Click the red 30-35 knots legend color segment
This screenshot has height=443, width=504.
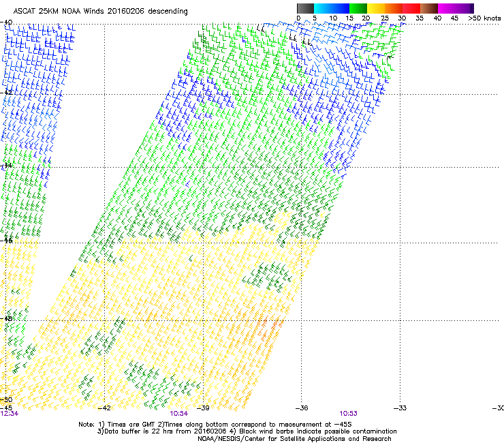pos(411,8)
